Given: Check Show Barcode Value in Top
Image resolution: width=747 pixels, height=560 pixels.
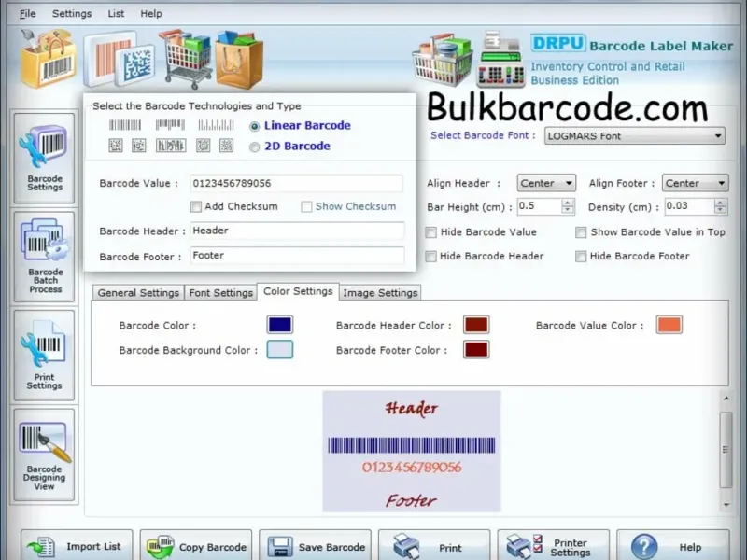Looking at the screenshot, I should pos(581,232).
